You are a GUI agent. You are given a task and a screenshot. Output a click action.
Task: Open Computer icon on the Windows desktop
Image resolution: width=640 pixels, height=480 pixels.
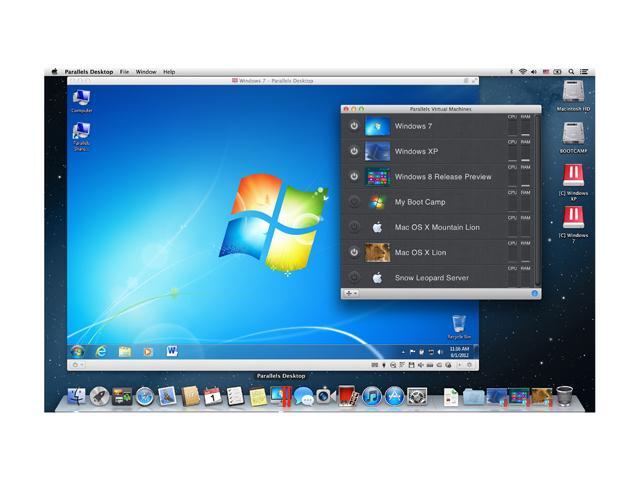[82, 101]
